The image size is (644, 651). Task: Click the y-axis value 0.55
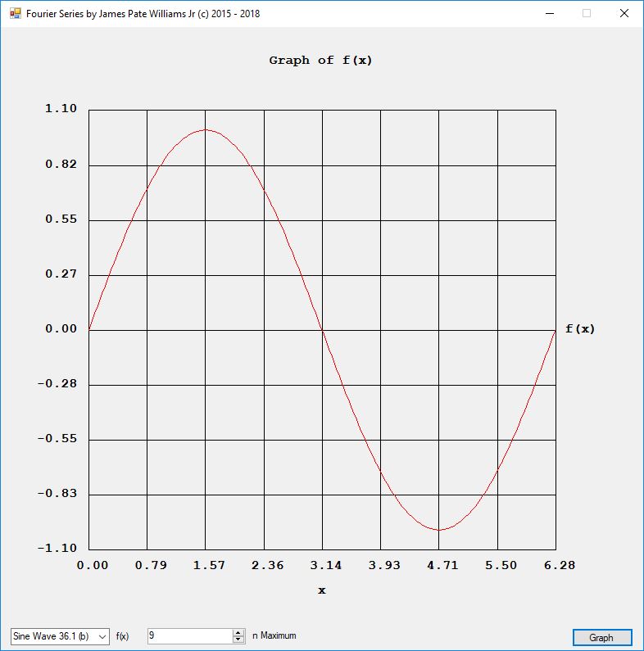pos(61,219)
